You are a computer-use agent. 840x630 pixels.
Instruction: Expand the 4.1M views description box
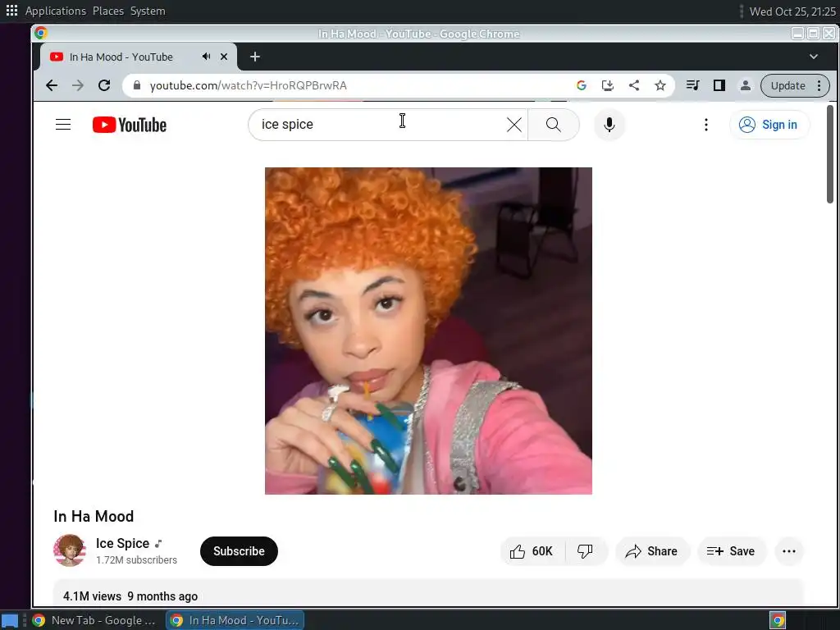click(x=428, y=594)
